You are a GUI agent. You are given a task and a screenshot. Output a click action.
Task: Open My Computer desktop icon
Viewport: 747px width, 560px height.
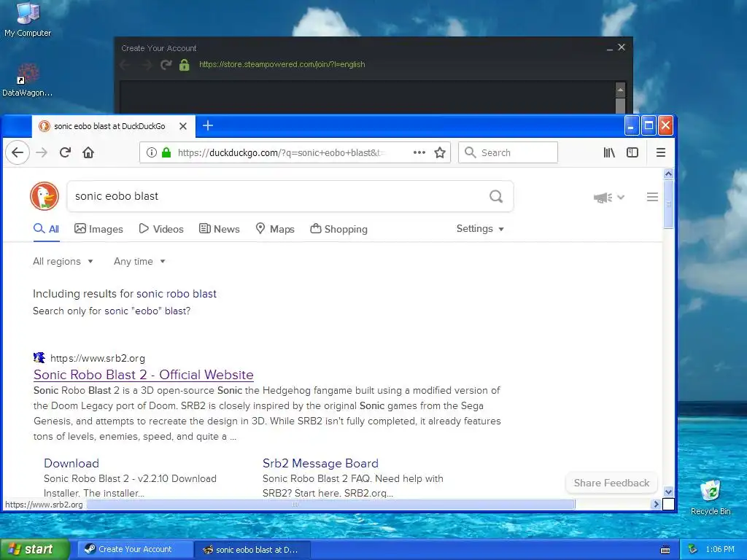(x=28, y=20)
